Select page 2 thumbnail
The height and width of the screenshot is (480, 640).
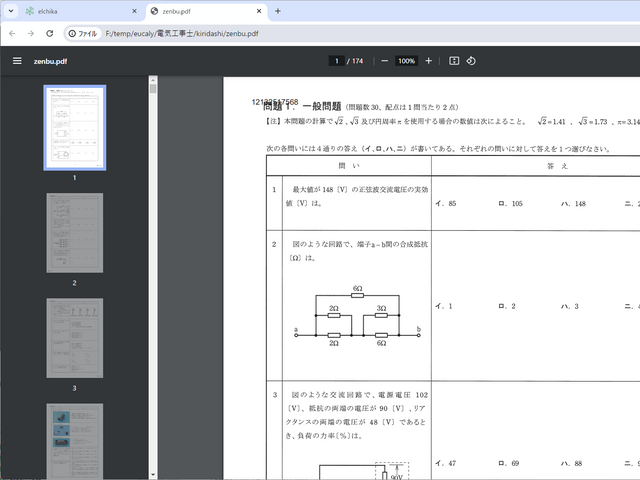75,233
